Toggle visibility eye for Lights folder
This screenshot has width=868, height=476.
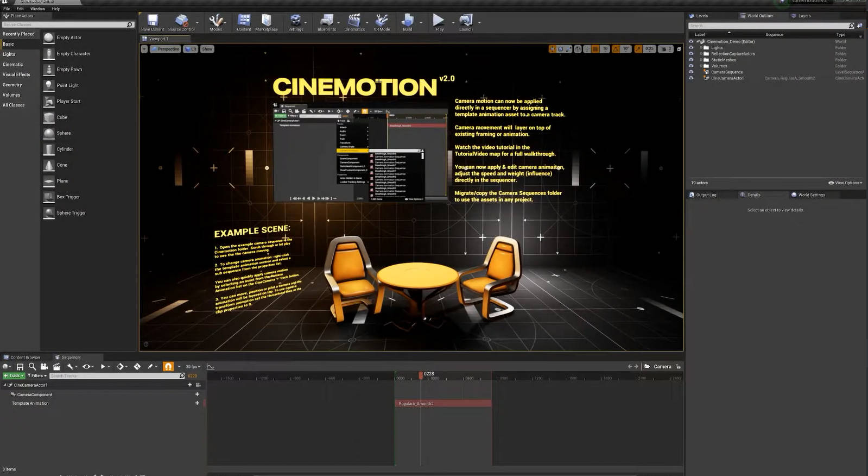point(691,47)
